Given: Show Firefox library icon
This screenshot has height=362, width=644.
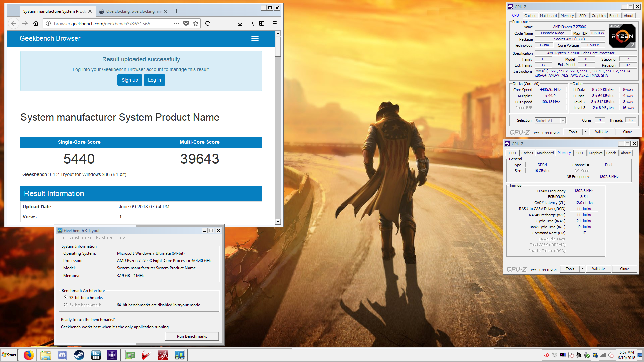Looking at the screenshot, I should 251,23.
